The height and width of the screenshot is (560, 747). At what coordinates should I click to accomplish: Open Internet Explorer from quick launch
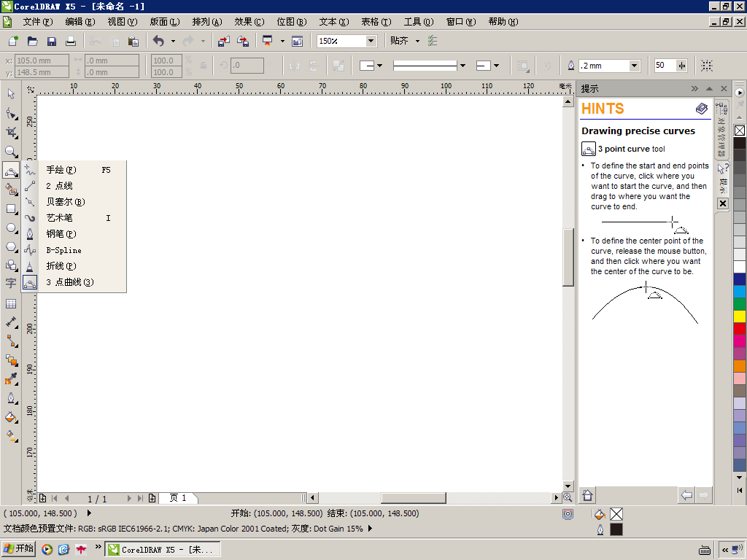64,550
